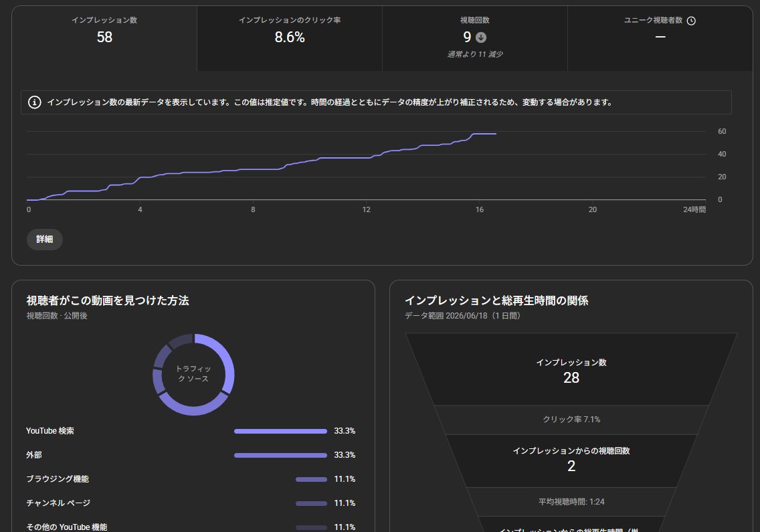Select the YouTube 検索 traffic source row
The width and height of the screenshot is (760, 532).
click(191, 431)
